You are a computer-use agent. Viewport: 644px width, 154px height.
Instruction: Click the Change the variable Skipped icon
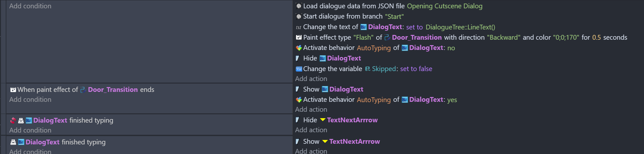click(299, 69)
